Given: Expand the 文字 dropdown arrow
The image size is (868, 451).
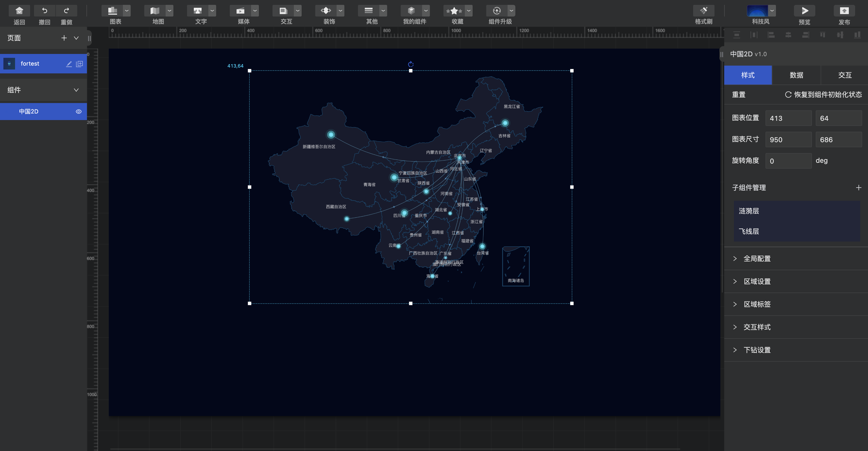Looking at the screenshot, I should click(212, 11).
